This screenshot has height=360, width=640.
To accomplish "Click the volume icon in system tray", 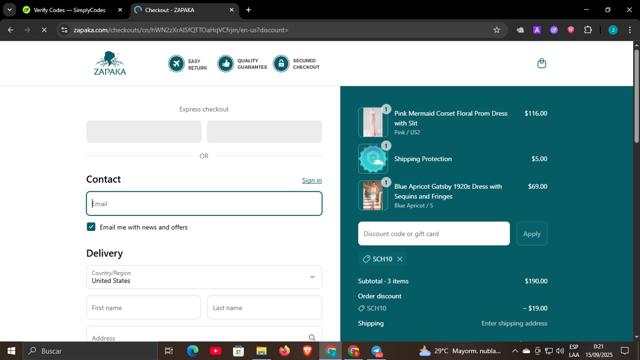I will pos(560,351).
